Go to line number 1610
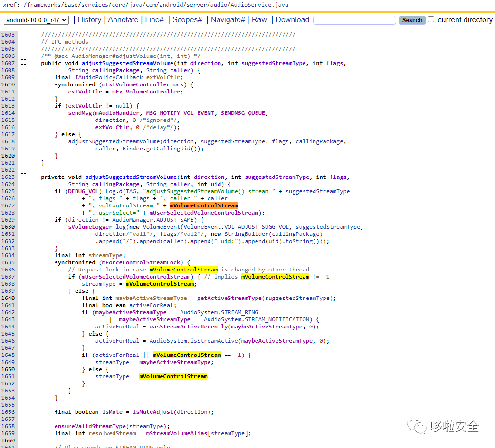 8,84
